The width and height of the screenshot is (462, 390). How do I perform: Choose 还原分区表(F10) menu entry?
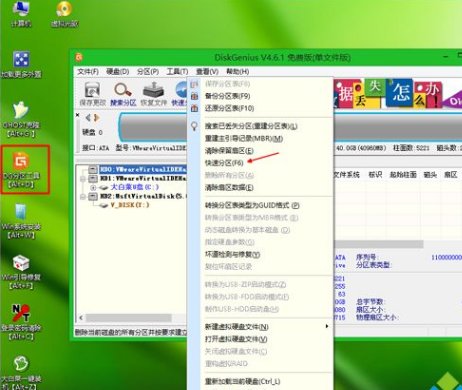(x=230, y=108)
